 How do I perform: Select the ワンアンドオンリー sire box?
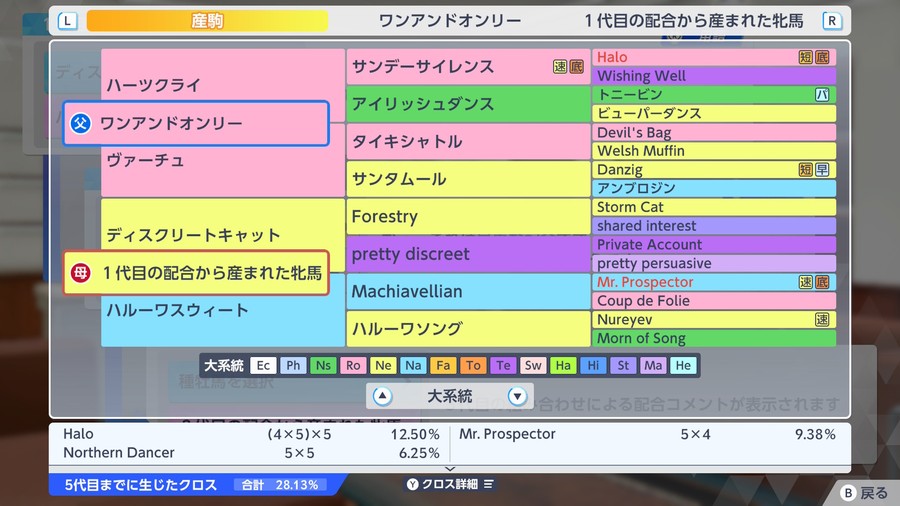click(196, 123)
